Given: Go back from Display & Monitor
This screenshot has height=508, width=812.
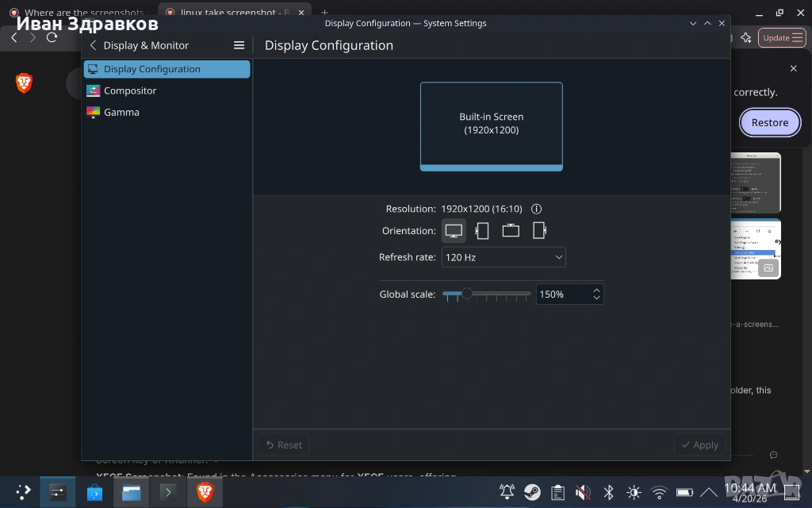Looking at the screenshot, I should pyautogui.click(x=94, y=45).
